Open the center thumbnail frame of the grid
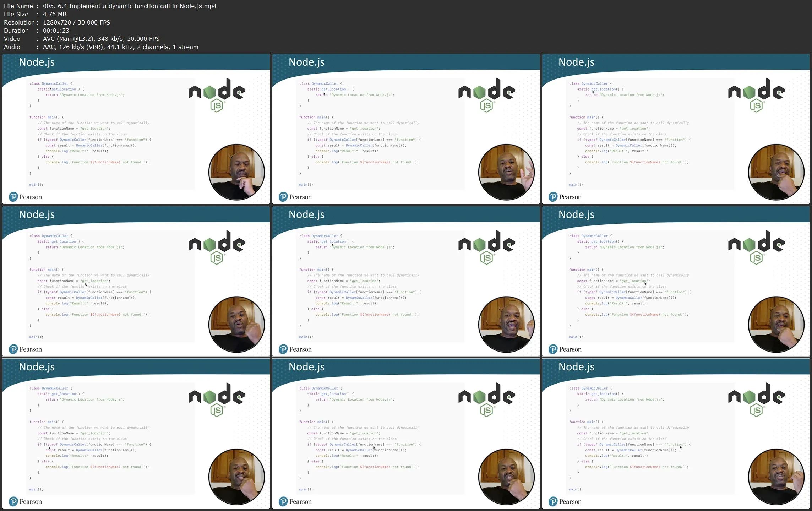Screen dimensions: 812x511 coord(406,281)
